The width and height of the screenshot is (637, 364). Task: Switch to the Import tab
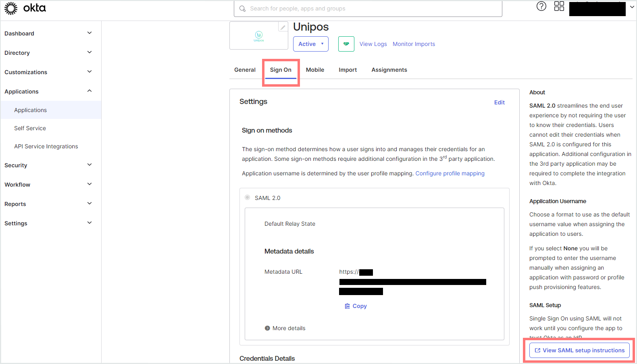pyautogui.click(x=348, y=70)
